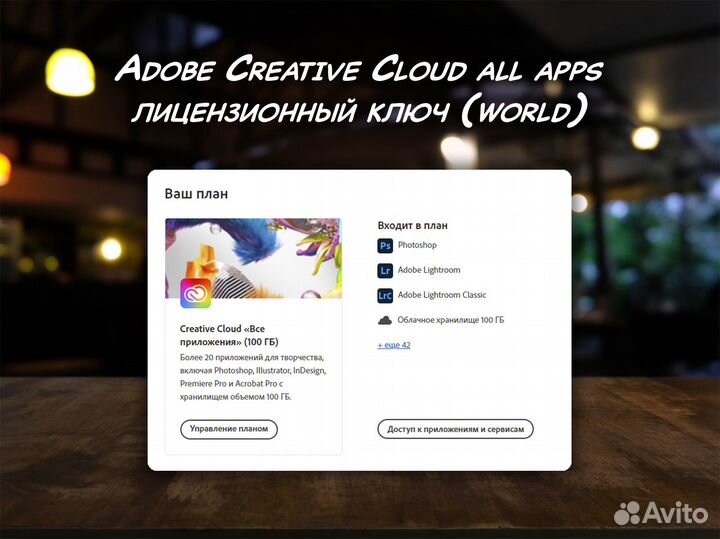This screenshot has height=539, width=720.
Task: Click 'Adobe Lightroom Classic' label text
Action: pos(442,295)
